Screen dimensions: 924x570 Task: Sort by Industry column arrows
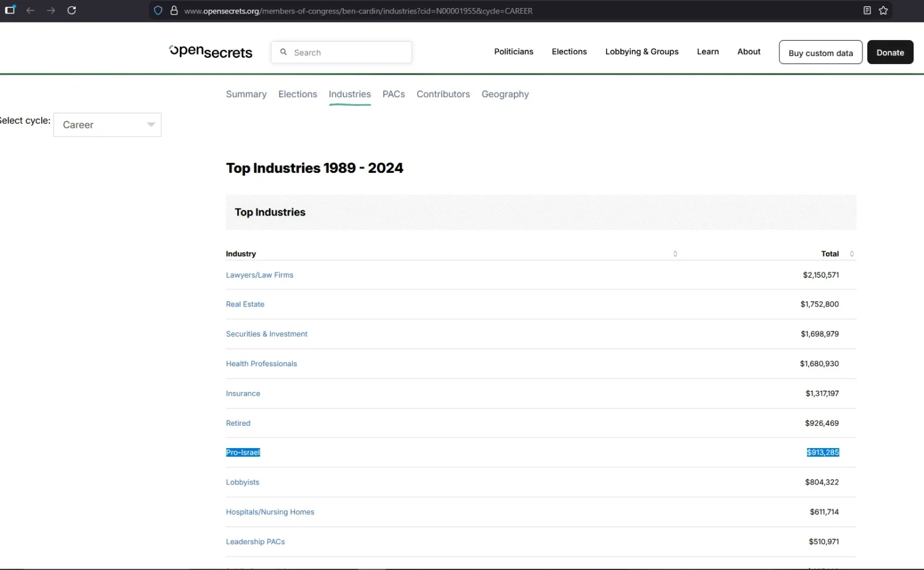coord(675,254)
